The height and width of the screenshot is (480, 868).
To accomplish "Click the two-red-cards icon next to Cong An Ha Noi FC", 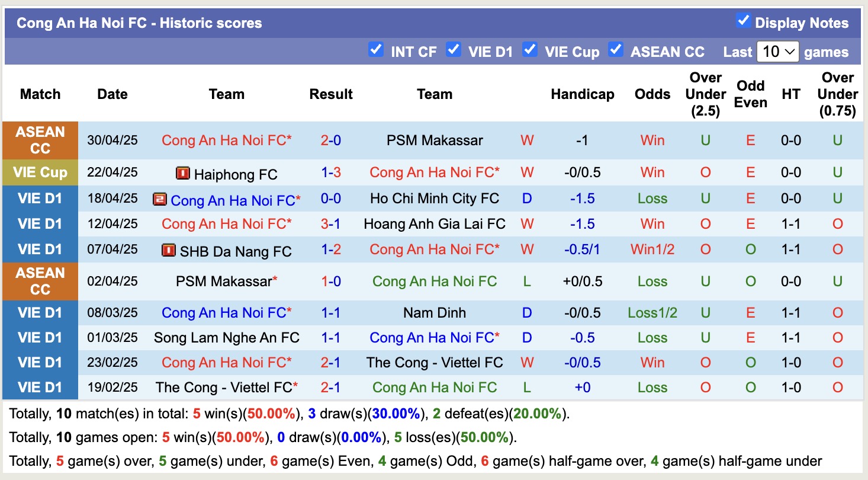I will click(160, 198).
